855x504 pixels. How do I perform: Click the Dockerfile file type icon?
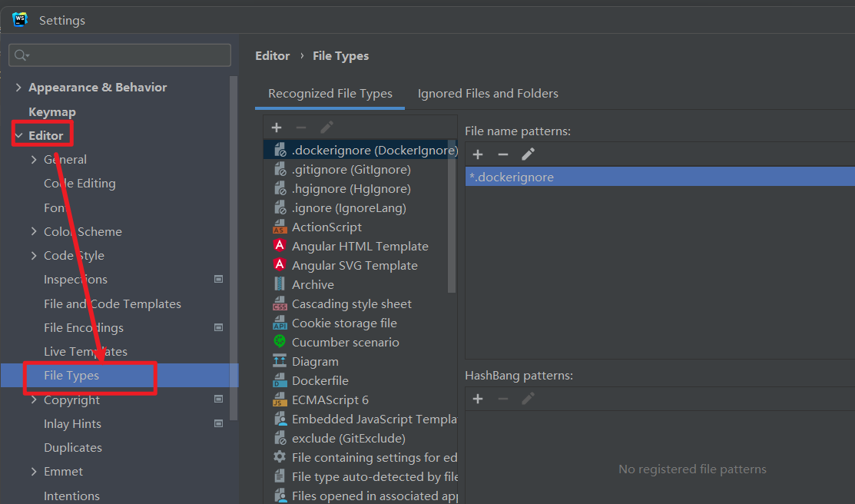(280, 380)
